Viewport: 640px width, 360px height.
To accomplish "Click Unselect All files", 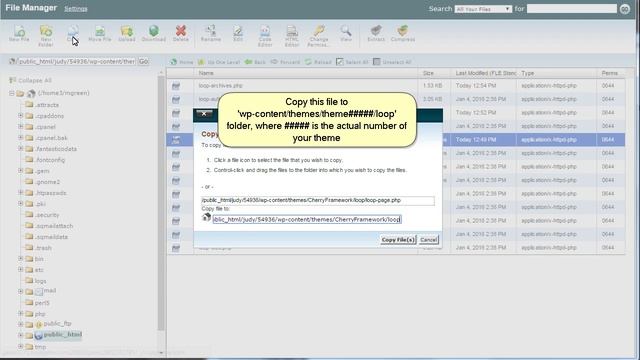I will 392,62.
